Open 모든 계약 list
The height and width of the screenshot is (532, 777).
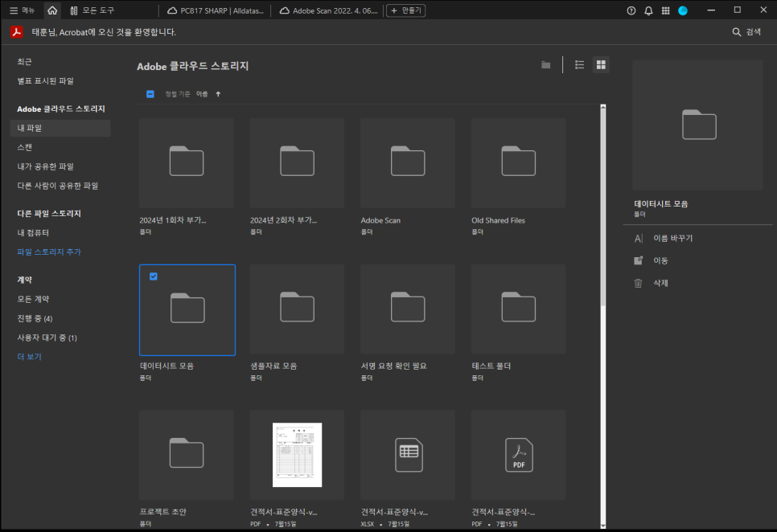coord(33,300)
